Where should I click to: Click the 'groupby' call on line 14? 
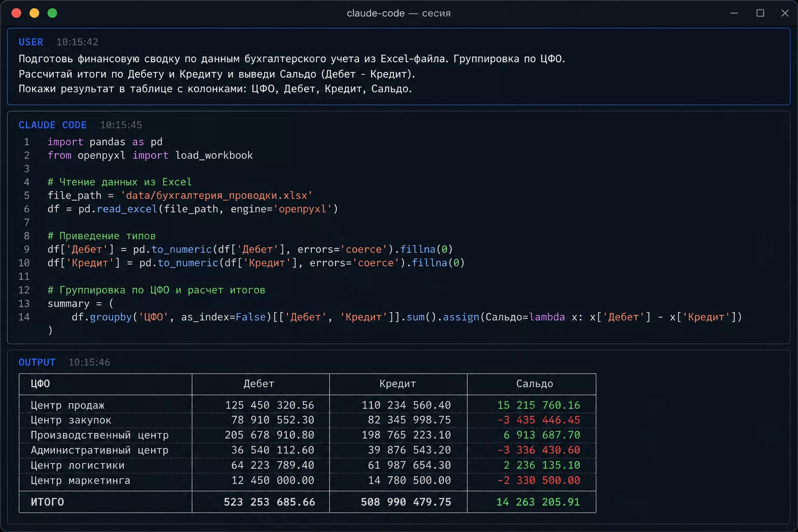coord(111,317)
